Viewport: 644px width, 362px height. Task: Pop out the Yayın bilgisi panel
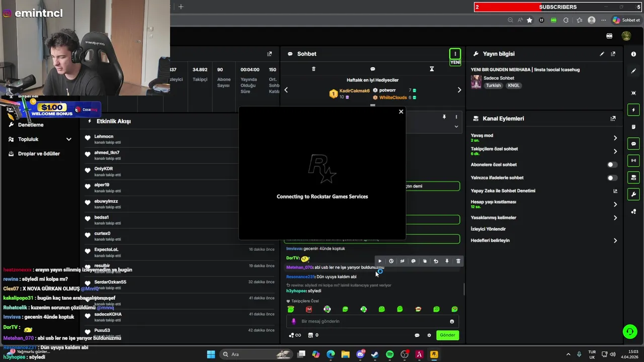613,54
